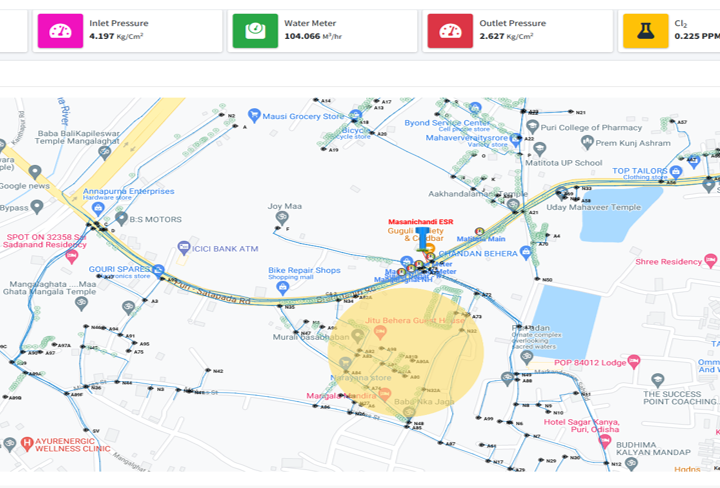Select the TOP TAILORS clothing store pin

click(676, 171)
